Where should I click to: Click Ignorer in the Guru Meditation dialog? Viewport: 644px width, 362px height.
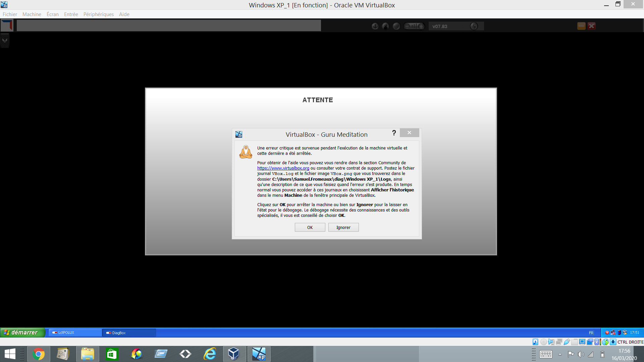coord(343,227)
